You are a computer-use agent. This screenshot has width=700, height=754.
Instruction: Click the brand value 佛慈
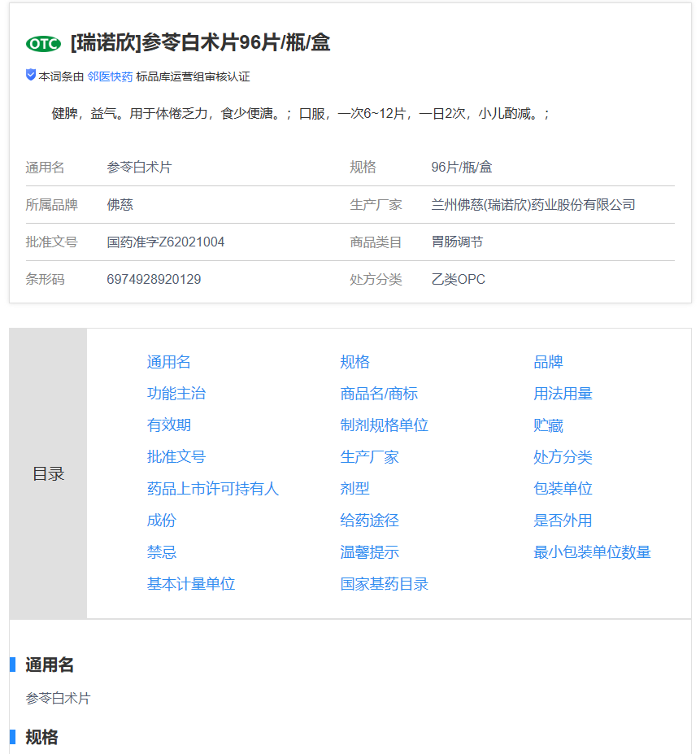coord(120,205)
